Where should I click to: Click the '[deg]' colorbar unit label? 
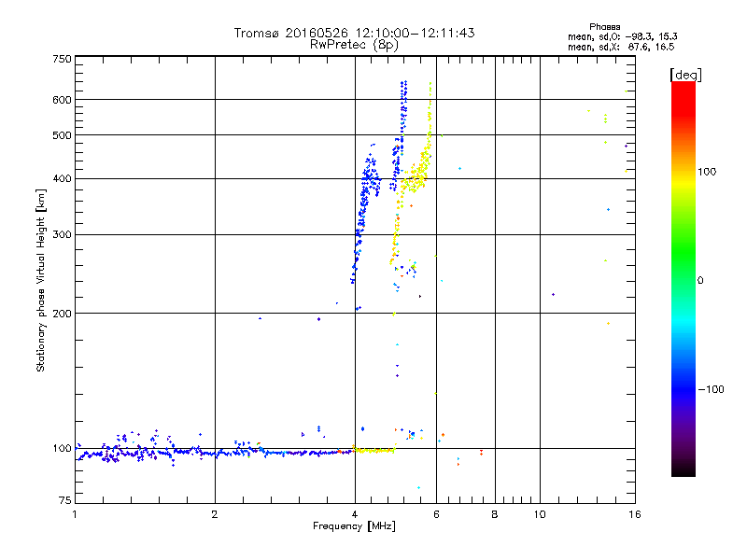(685, 75)
